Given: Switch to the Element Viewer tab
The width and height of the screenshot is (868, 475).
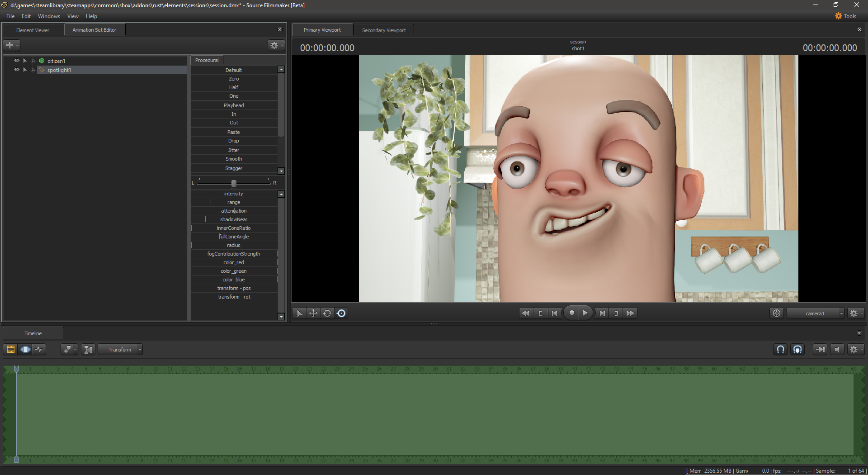Looking at the screenshot, I should tap(33, 30).
